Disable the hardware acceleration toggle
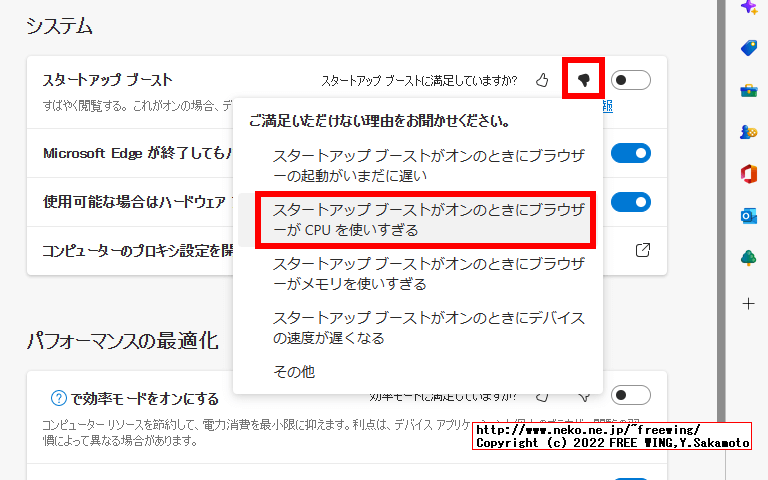This screenshot has height=480, width=768. [630, 202]
